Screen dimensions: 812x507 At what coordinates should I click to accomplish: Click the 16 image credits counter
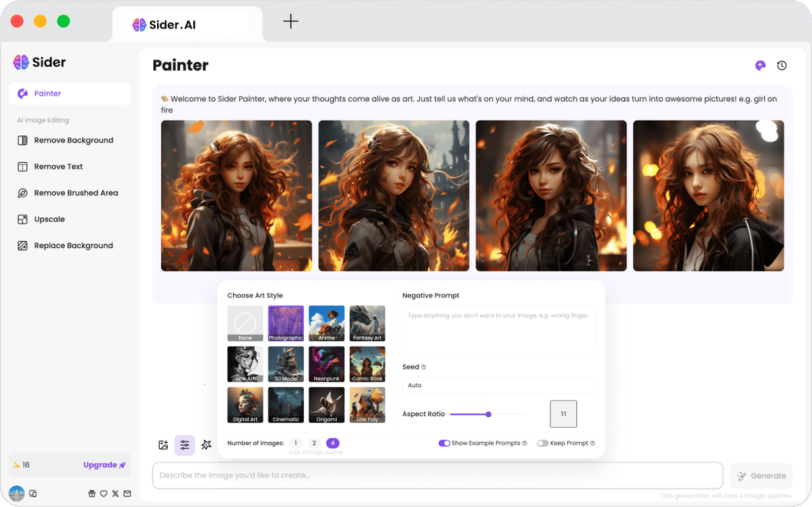(x=21, y=465)
